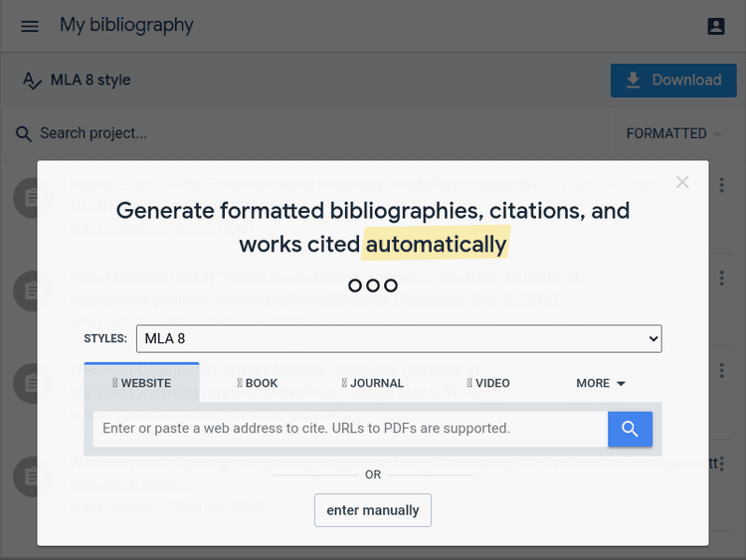Open the account profile icon

716,26
